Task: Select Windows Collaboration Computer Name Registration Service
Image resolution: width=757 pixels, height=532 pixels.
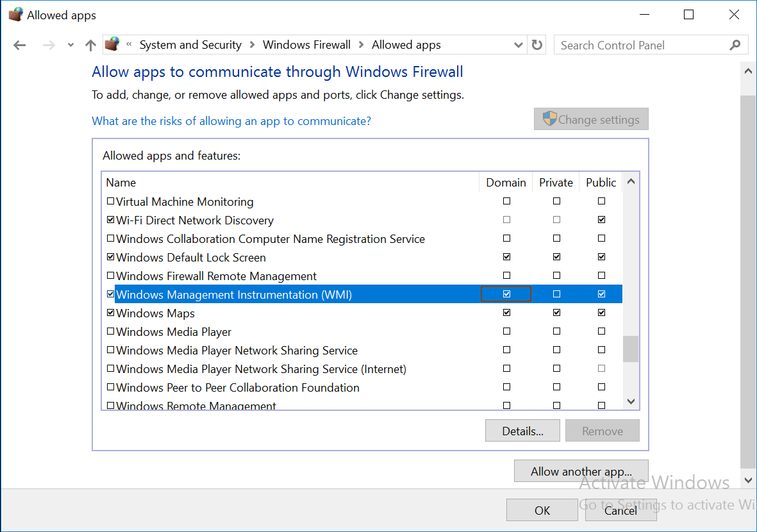Action: pyautogui.click(x=362, y=238)
